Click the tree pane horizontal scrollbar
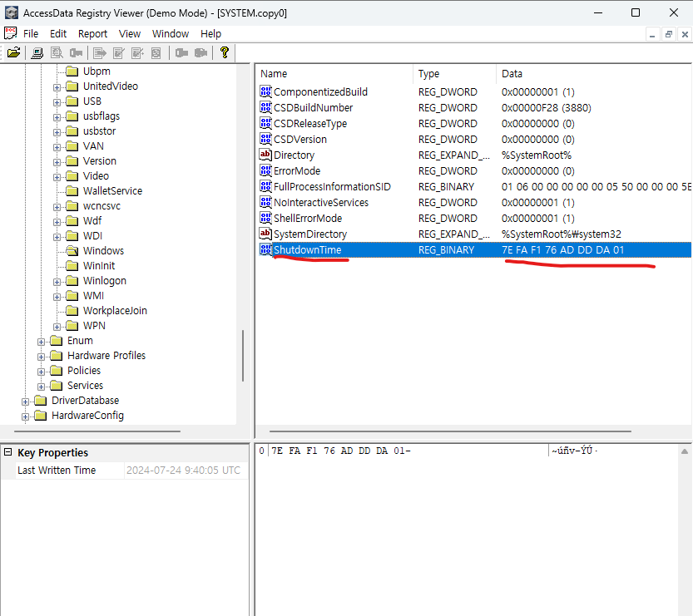 (97, 431)
